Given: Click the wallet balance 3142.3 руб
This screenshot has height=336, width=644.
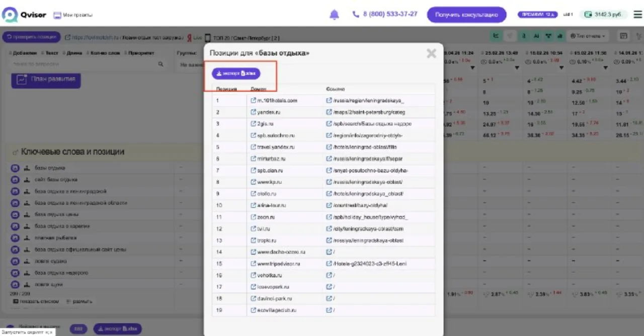Looking at the screenshot, I should click(x=603, y=15).
